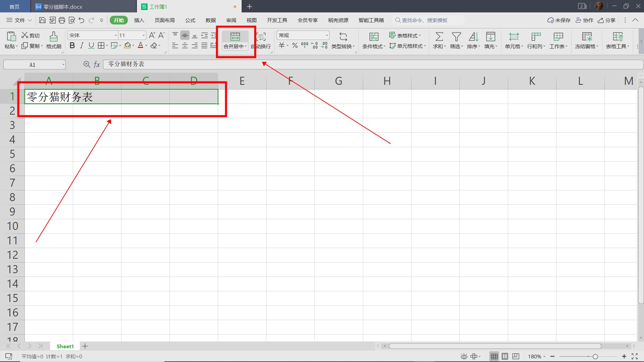Click the Freeze Panes (冻结窗格) icon
644x362 pixels.
pos(587,37)
